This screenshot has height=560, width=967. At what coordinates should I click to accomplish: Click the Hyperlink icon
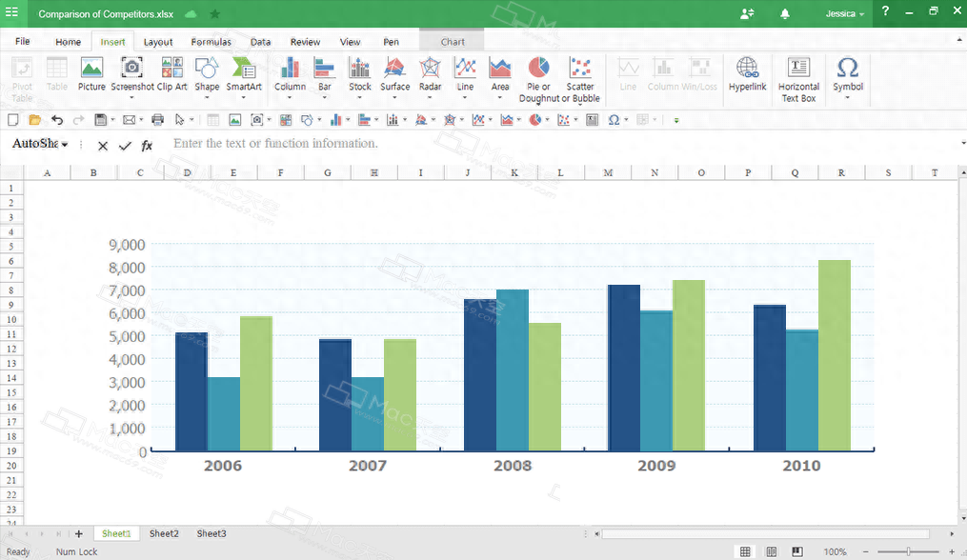click(x=747, y=74)
